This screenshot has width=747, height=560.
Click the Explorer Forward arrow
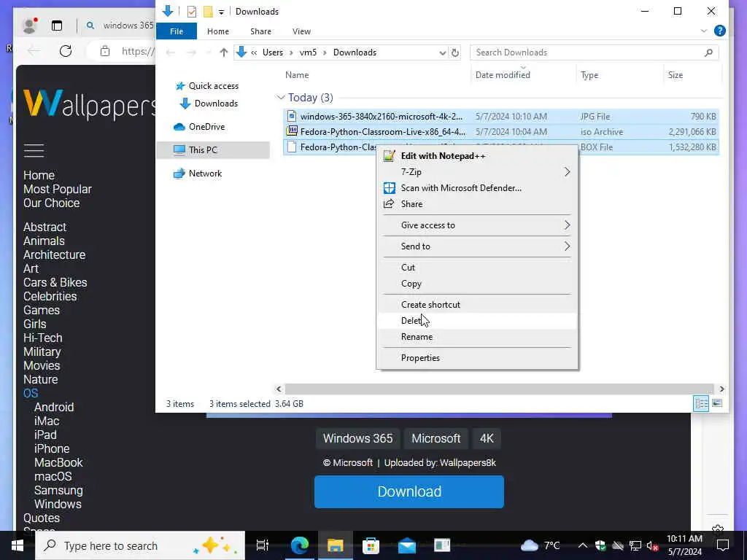pos(191,52)
